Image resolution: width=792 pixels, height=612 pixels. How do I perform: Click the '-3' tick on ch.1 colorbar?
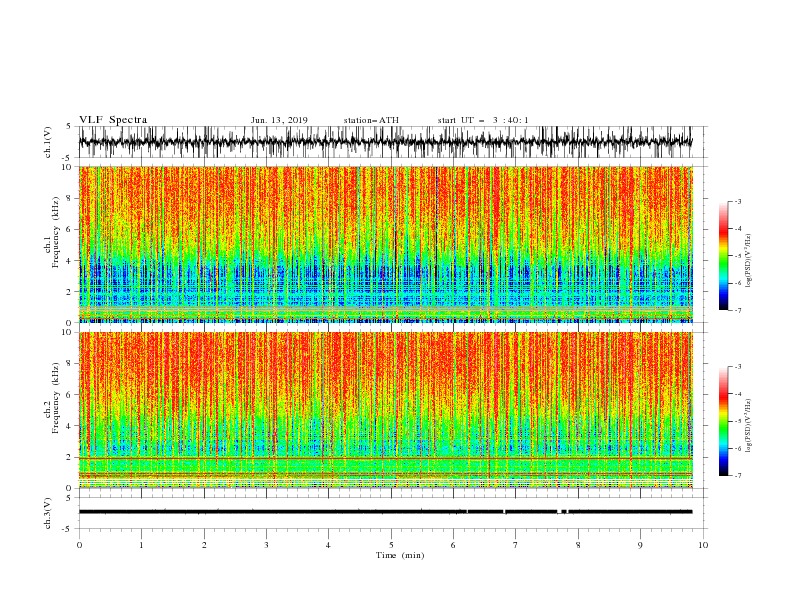[737, 202]
